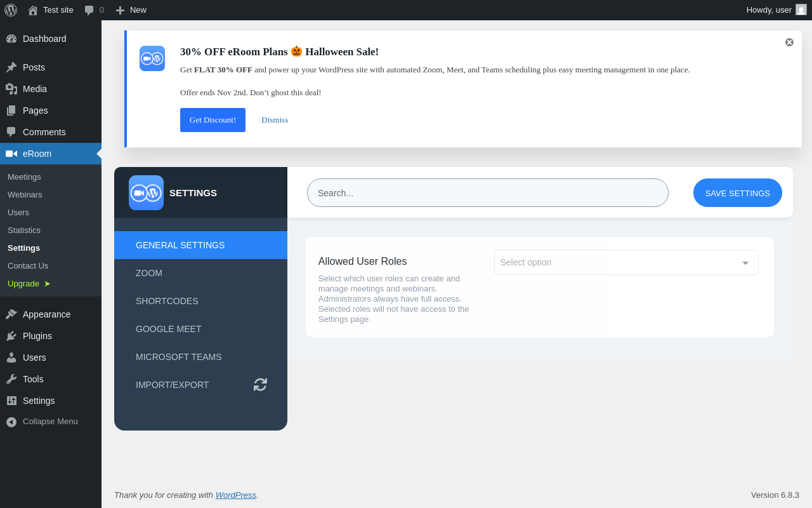Viewport: 812px width, 508px height.
Task: Click the 'Offer ends Nov 2nd' text
Action: coord(251,93)
